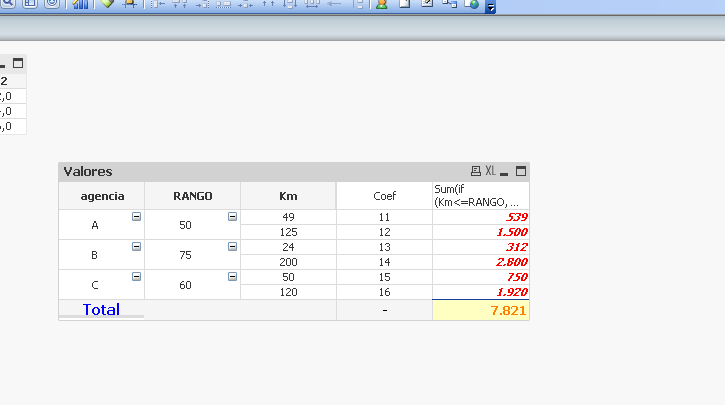Click Coef cell 13

tap(384, 247)
